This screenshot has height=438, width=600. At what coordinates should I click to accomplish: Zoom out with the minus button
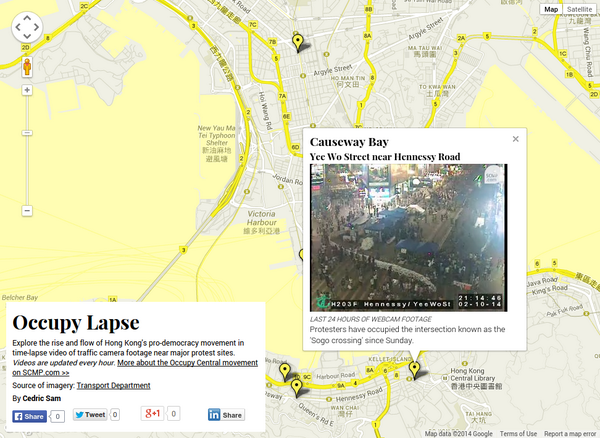[x=27, y=211]
